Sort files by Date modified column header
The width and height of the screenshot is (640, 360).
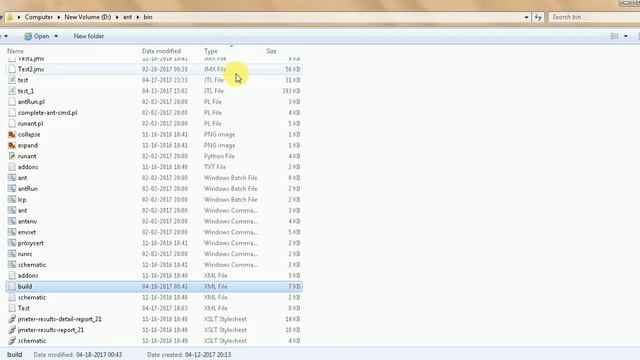click(161, 51)
